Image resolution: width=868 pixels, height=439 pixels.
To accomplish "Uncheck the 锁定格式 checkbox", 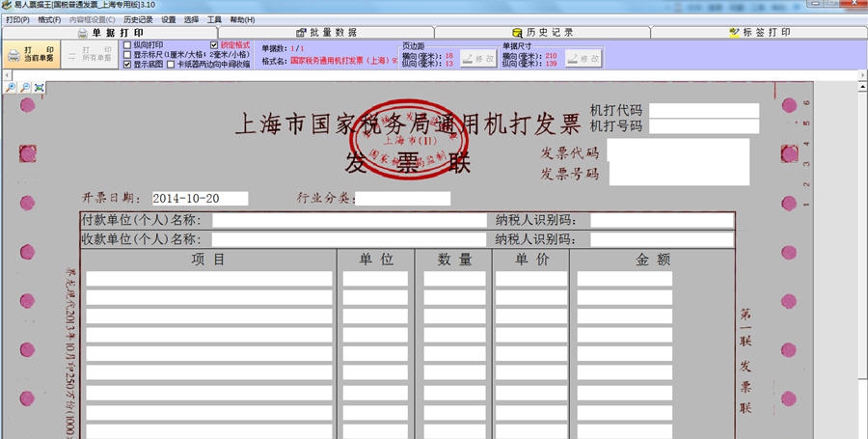I will pyautogui.click(x=214, y=44).
